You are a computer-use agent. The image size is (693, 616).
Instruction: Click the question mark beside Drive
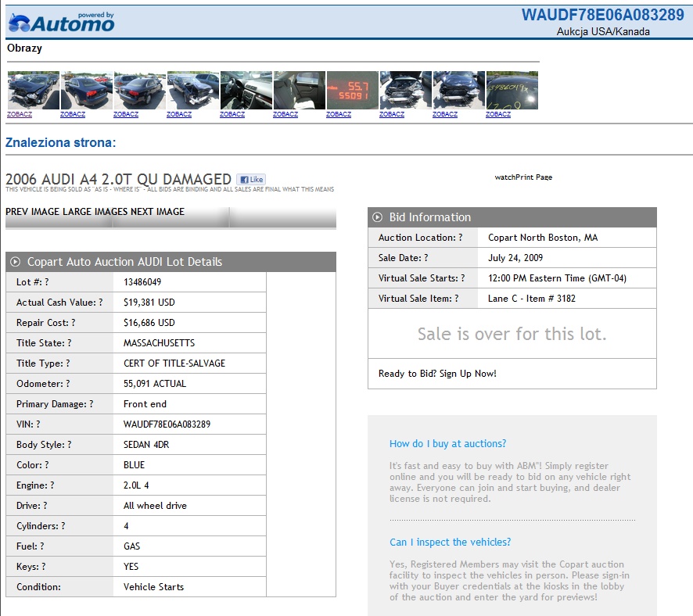point(45,506)
